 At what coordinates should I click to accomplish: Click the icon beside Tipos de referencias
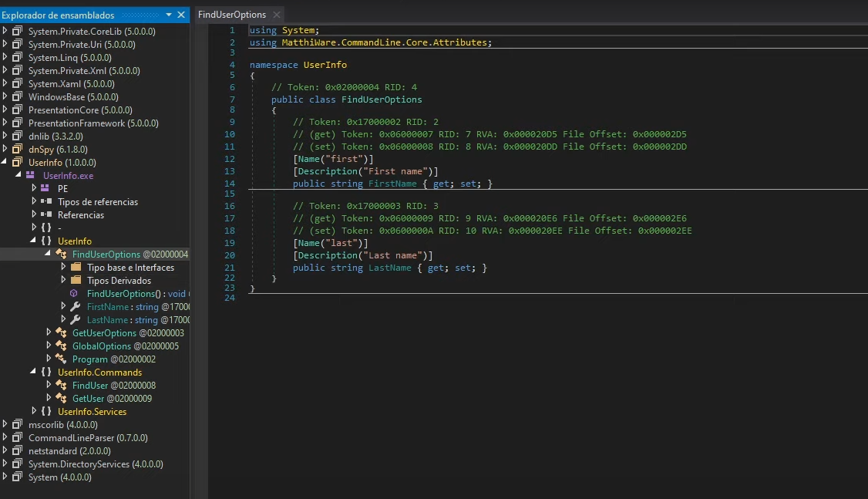coord(46,201)
